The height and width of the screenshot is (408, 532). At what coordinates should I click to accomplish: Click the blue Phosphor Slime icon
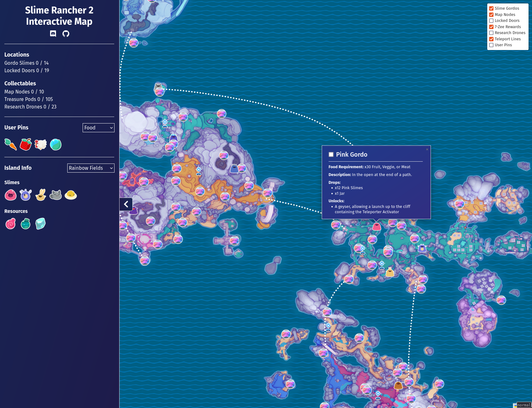coord(26,195)
